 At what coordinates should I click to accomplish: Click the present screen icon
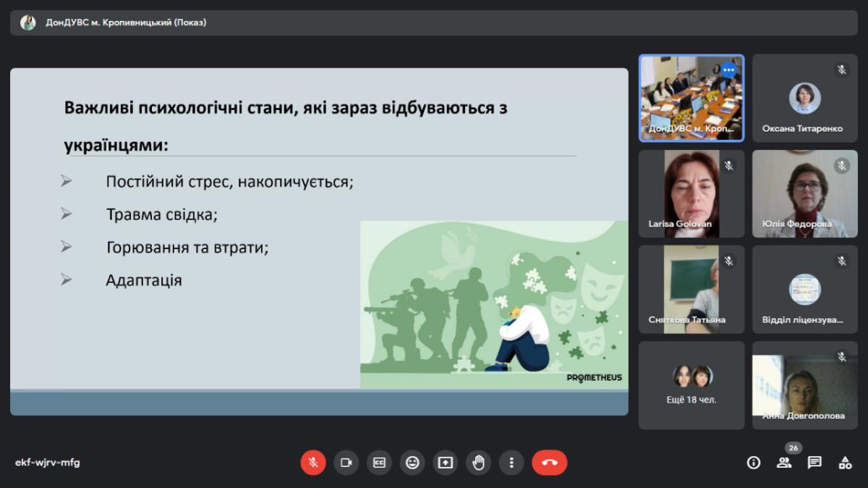tap(446, 463)
